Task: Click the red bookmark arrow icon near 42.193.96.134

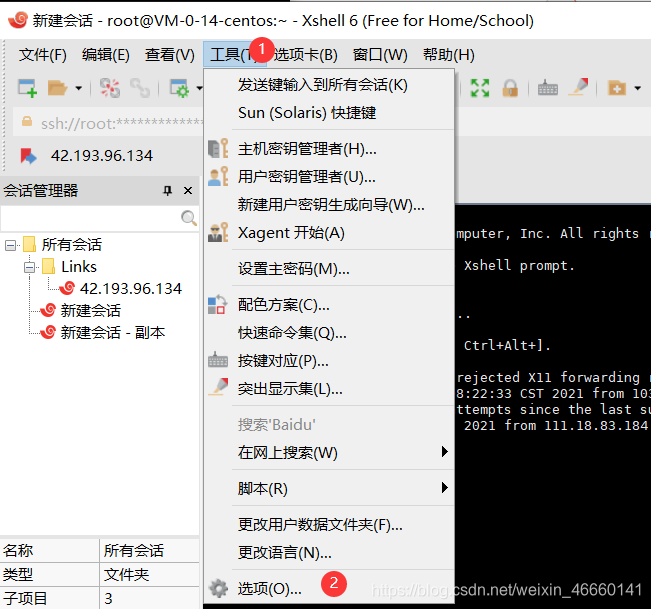Action: (x=28, y=156)
